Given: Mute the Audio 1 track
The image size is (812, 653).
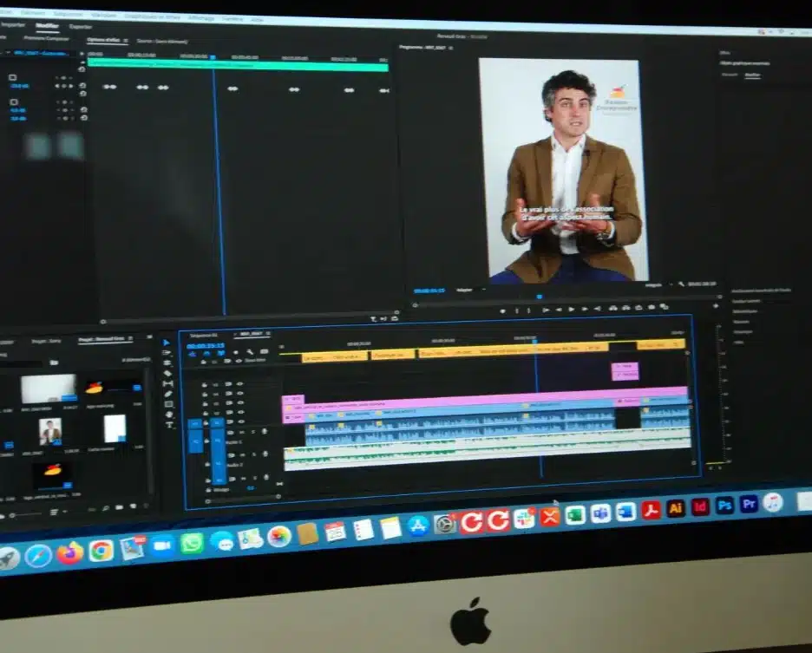Looking at the screenshot, I should click(242, 432).
